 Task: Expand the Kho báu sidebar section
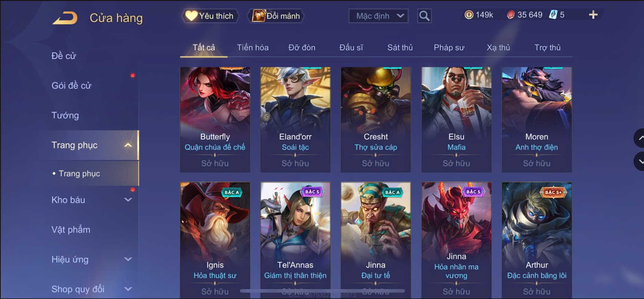click(x=128, y=200)
